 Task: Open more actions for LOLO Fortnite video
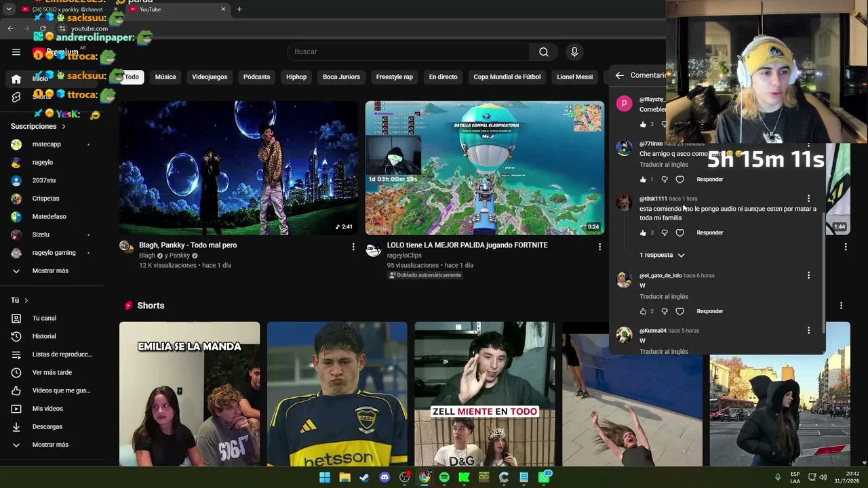(599, 247)
